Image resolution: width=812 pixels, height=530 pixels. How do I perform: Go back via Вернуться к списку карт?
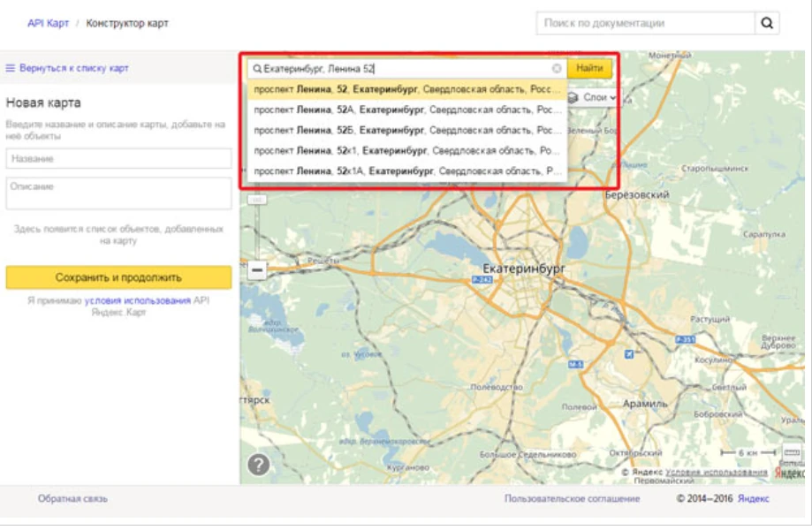point(73,68)
